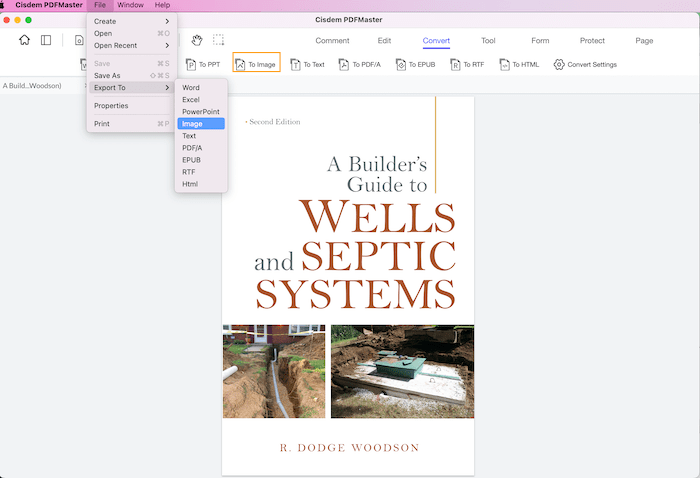Viewport: 700px width, 478px height.
Task: Click the Convert Settings label
Action: (x=592, y=65)
